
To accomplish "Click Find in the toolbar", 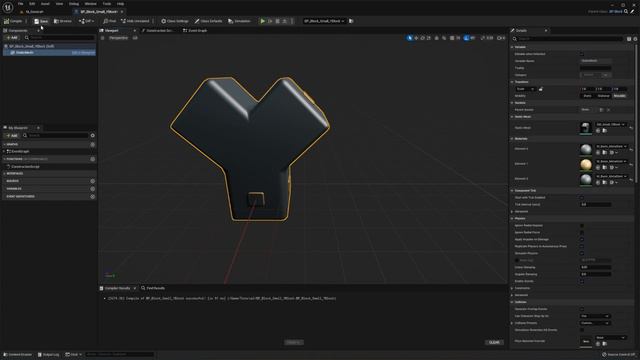I will (110, 21).
